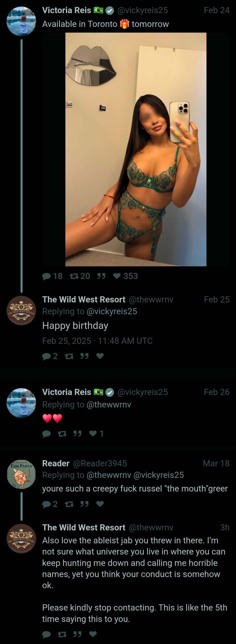
Task: Click the quote icon under Reader's reply
Action: (x=84, y=504)
